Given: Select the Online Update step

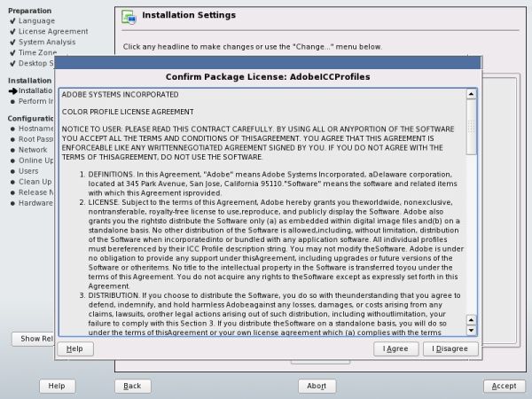Looking at the screenshot, I should tap(36, 160).
